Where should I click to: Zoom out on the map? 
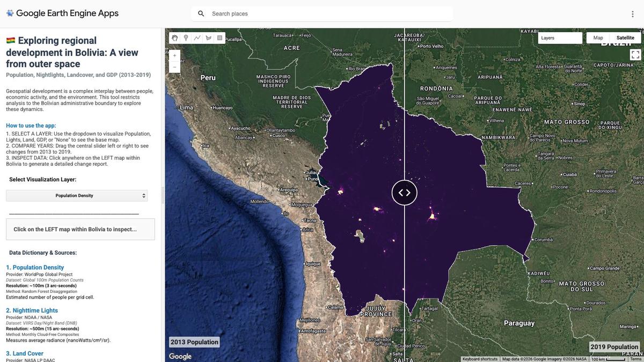click(x=174, y=67)
